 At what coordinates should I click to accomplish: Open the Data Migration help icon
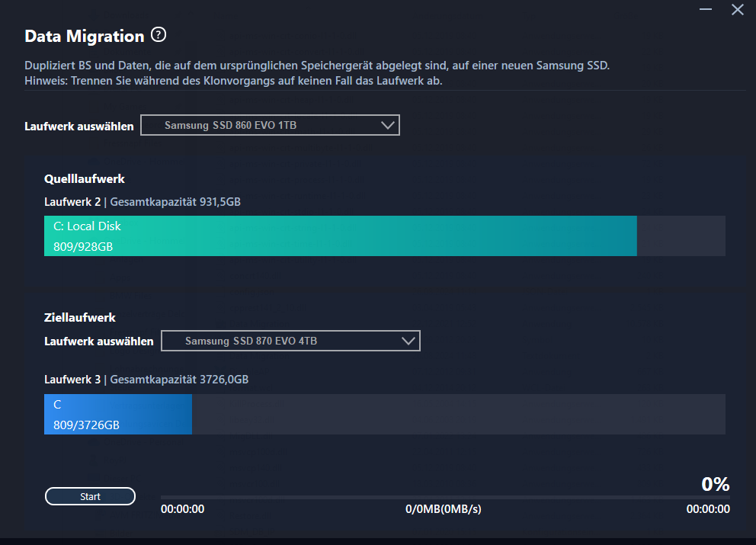coord(159,35)
